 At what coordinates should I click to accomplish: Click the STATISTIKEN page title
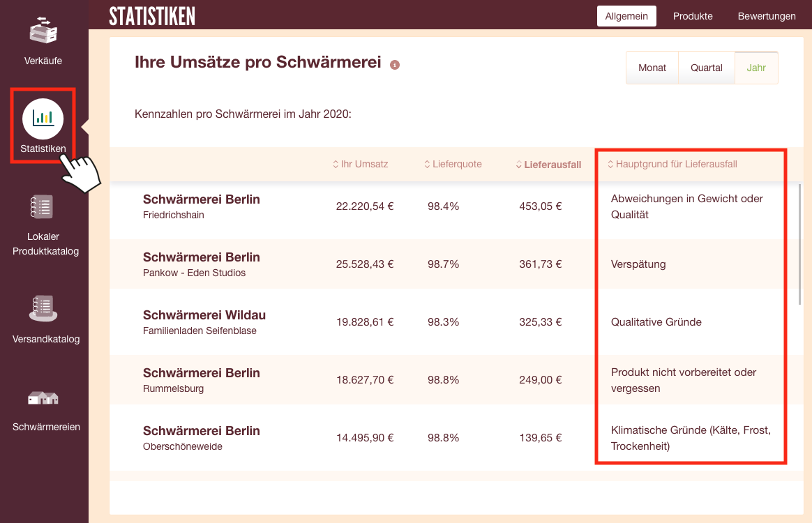152,16
